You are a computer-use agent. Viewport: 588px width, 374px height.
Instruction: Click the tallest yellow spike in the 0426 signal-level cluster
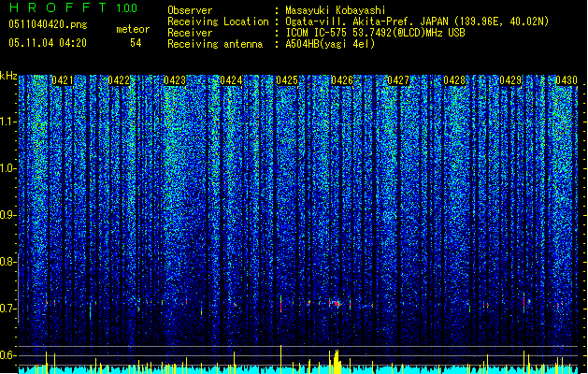click(337, 362)
